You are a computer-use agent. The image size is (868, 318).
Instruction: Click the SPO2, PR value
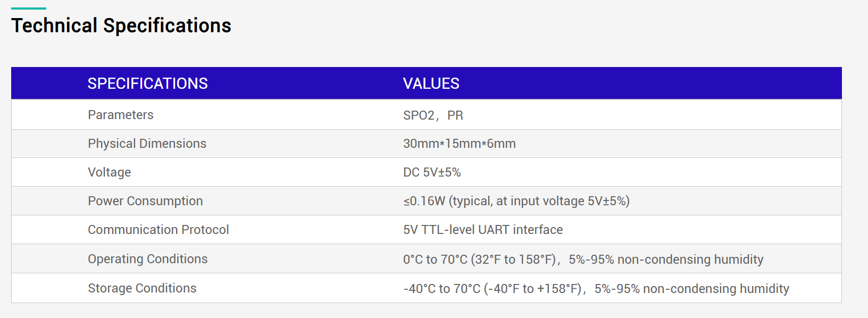(x=433, y=115)
